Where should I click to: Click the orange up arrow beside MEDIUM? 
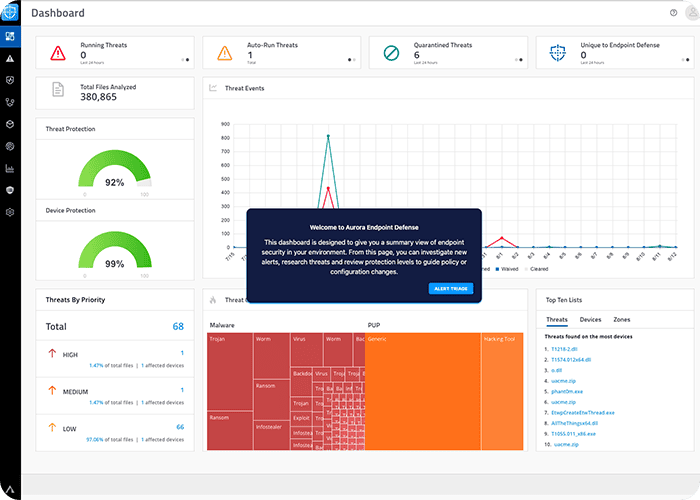pos(52,390)
